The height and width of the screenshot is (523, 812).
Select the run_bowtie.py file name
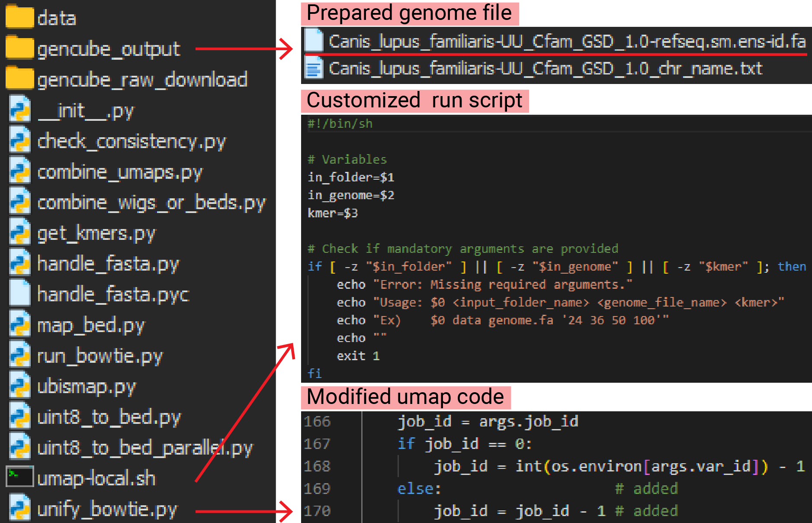click(x=100, y=357)
